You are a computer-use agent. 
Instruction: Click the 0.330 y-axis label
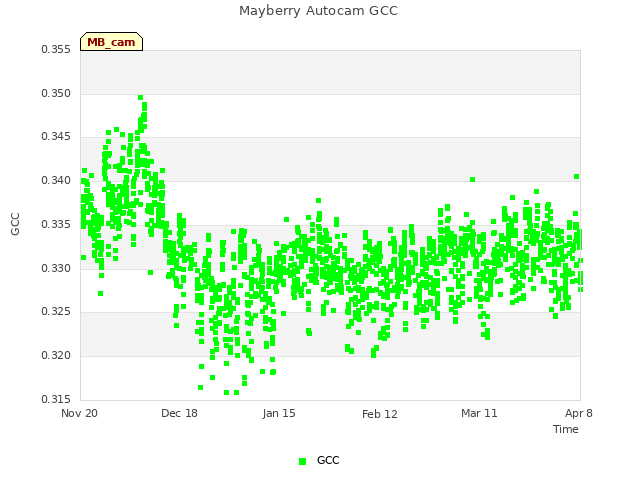click(56, 269)
